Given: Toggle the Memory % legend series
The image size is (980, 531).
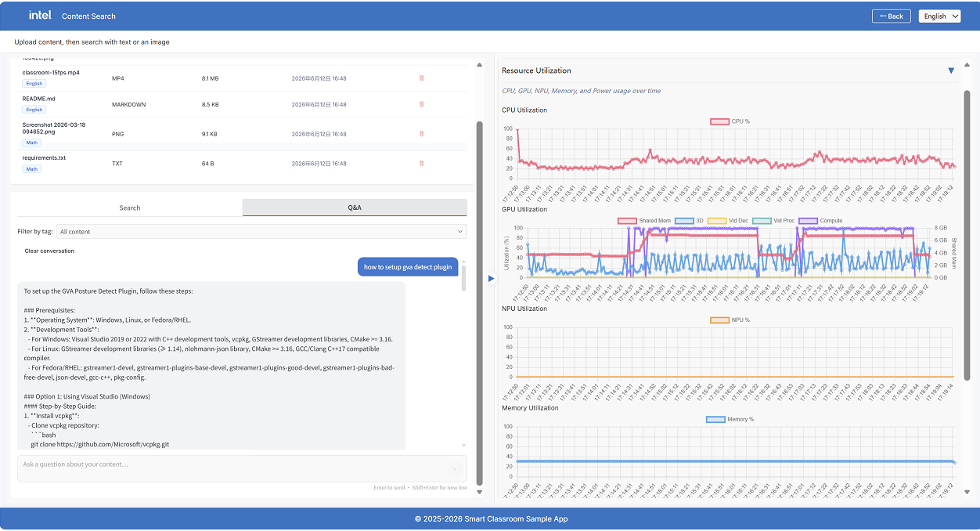Looking at the screenshot, I should 730,419.
